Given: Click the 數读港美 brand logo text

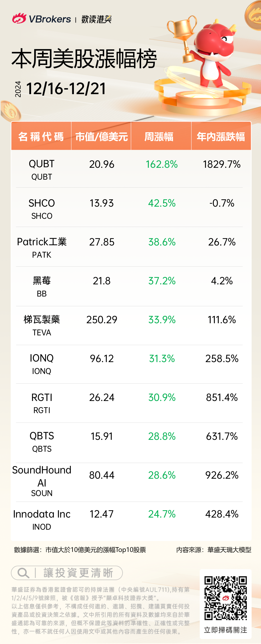Looking at the screenshot, I should pyautogui.click(x=96, y=19).
